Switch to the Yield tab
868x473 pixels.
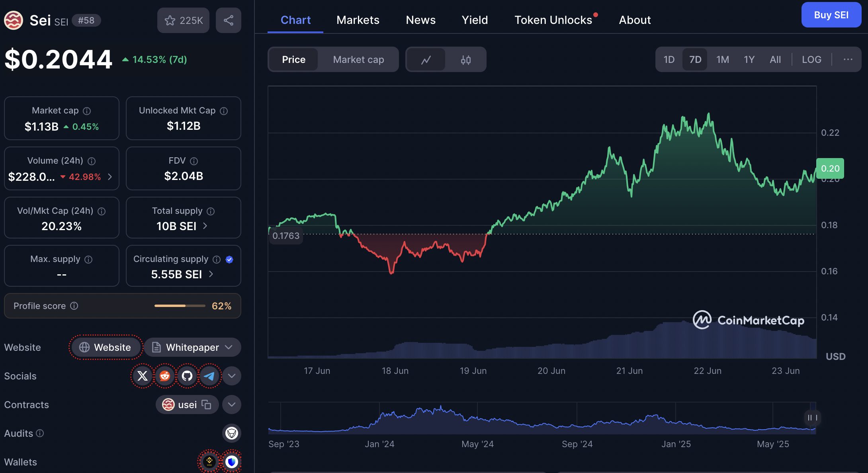[x=475, y=20]
